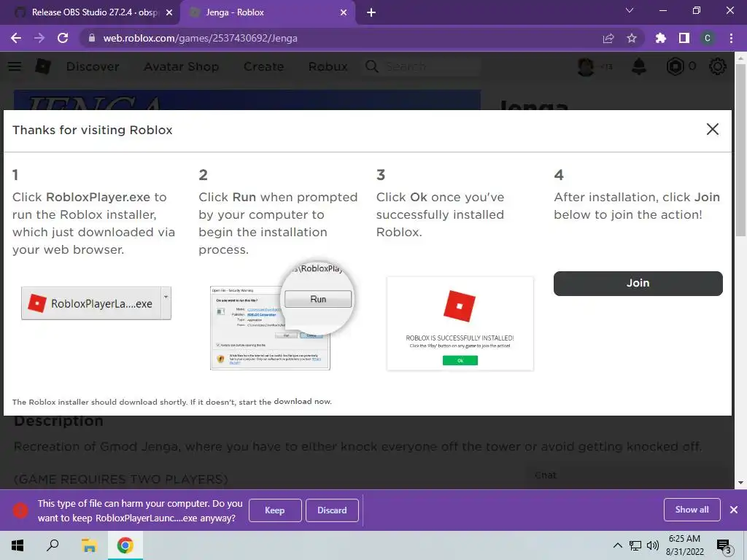
Task: Click the Run button illustration in step 2
Action: tap(318, 299)
